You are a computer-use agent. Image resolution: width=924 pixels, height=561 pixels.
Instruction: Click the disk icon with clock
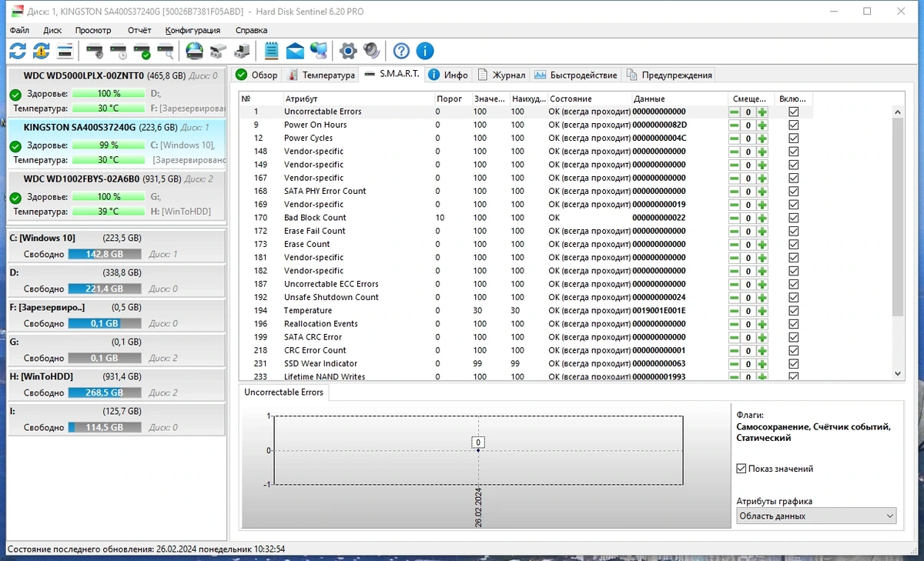point(118,52)
